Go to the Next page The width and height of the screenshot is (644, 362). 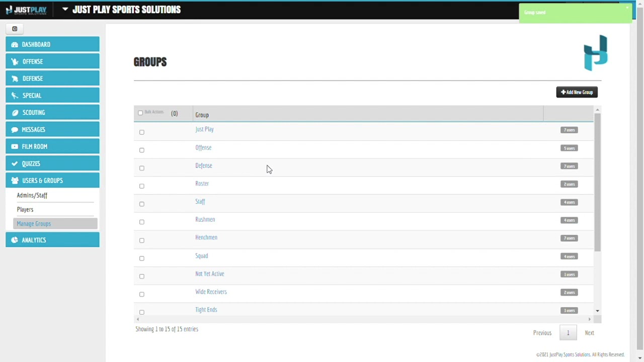click(590, 333)
